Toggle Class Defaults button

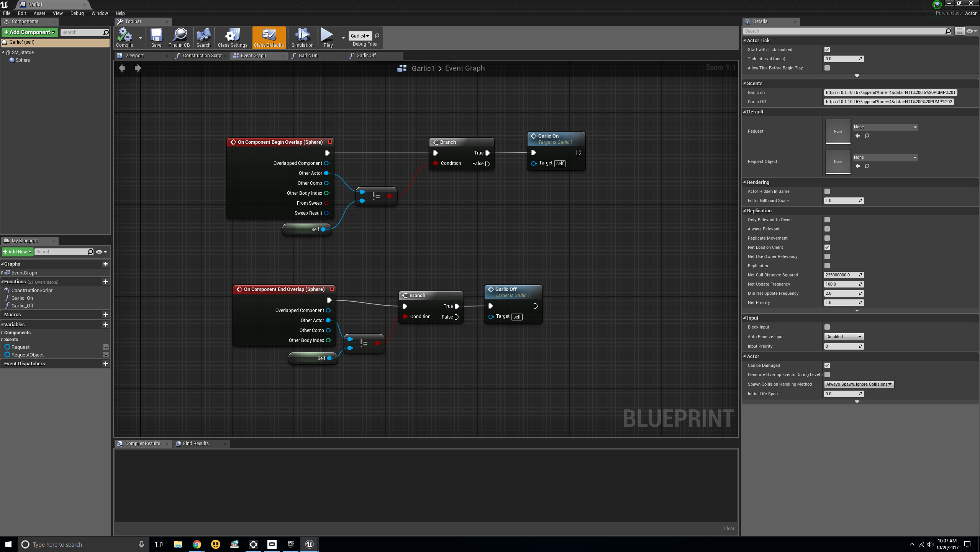(269, 38)
